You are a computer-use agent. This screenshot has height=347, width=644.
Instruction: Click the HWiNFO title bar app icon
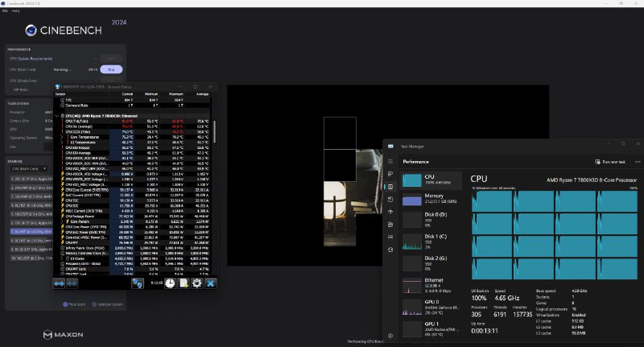click(x=57, y=87)
